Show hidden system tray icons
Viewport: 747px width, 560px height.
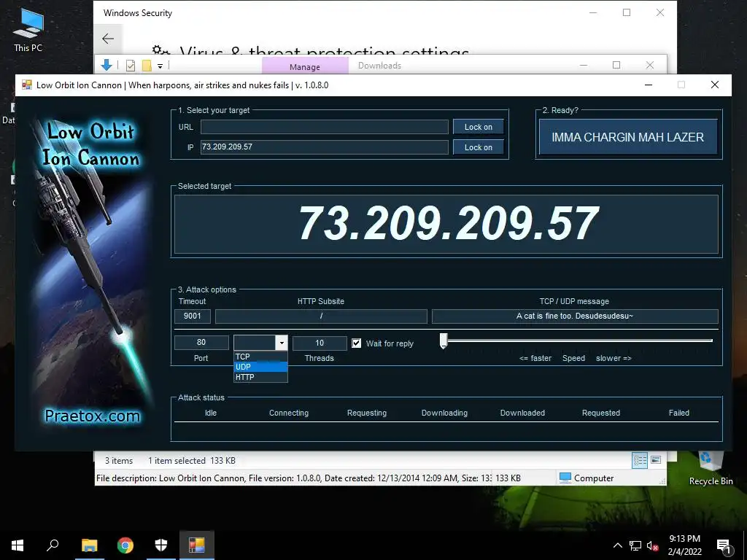617,545
